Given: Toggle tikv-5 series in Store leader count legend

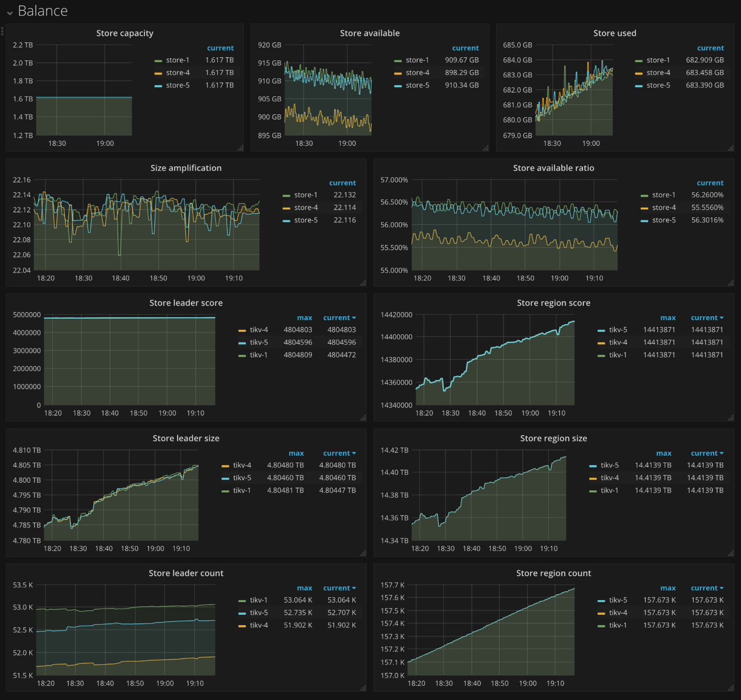Looking at the screenshot, I should click(258, 612).
